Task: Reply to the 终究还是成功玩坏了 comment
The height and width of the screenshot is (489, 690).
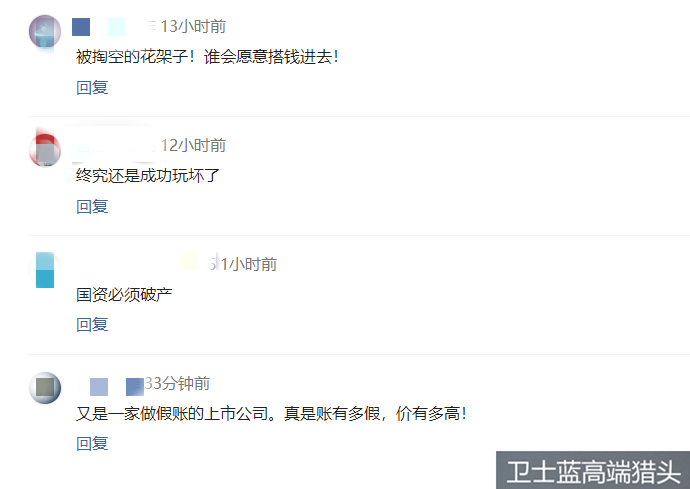Action: tap(92, 206)
